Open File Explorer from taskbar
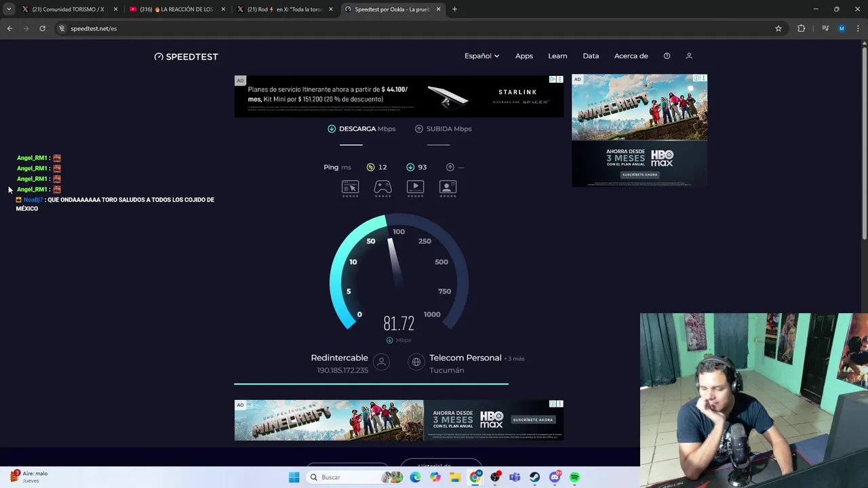 click(455, 477)
